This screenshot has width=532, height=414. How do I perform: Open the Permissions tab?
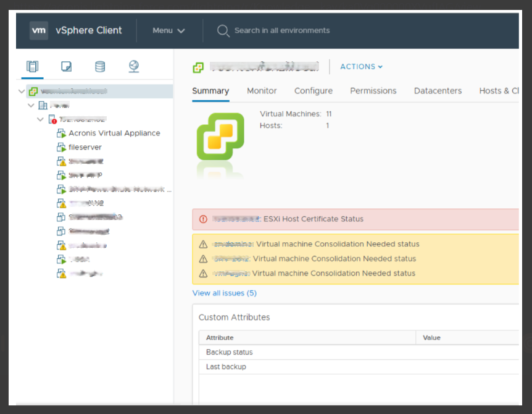373,91
